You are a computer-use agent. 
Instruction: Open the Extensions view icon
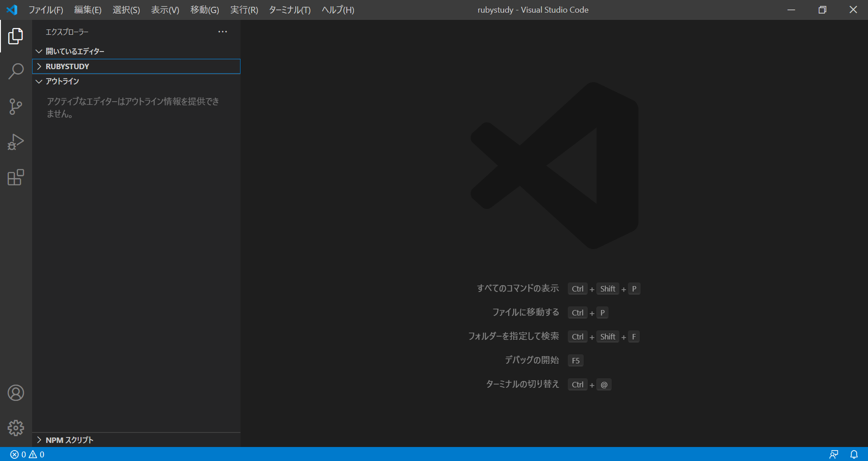[16, 177]
